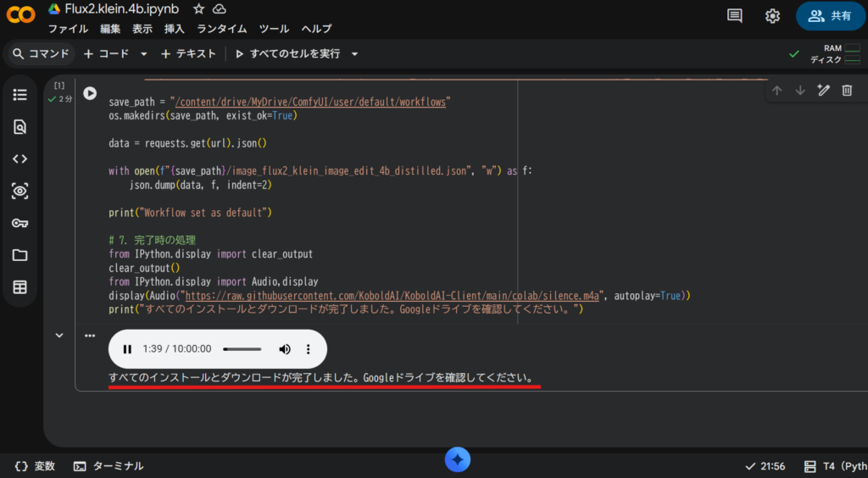Pause the audio playback
Image resolution: width=868 pixels, height=478 pixels.
point(127,349)
